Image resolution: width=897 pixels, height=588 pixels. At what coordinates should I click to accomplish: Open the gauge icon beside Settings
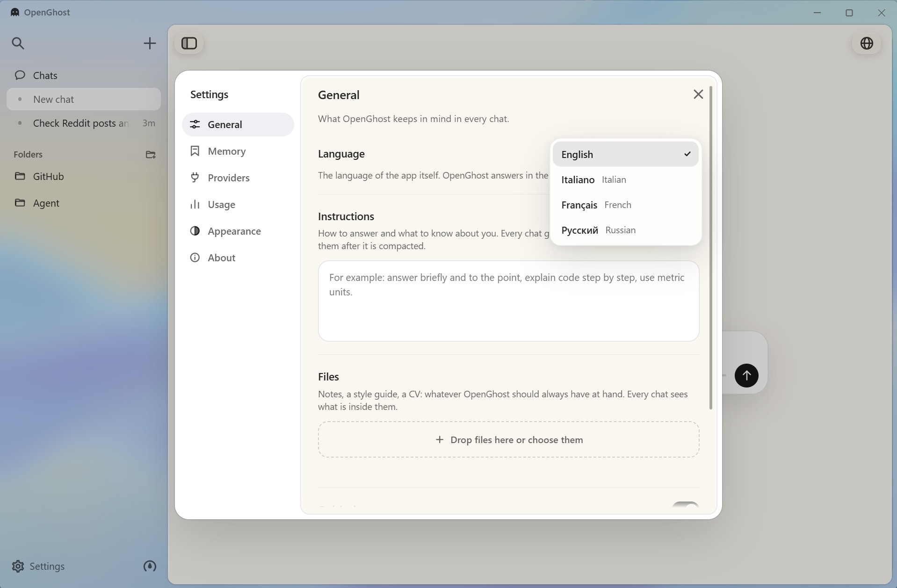point(150,566)
